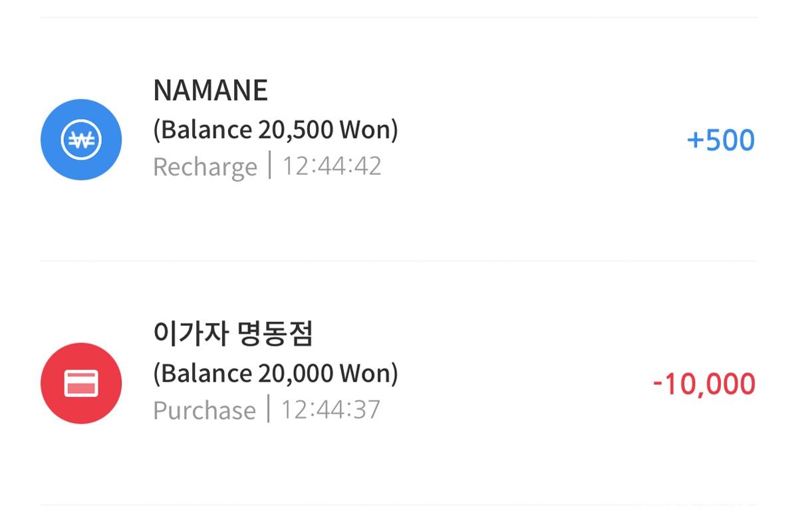Select the 이가자 명동점 merchant name

pyautogui.click(x=233, y=334)
